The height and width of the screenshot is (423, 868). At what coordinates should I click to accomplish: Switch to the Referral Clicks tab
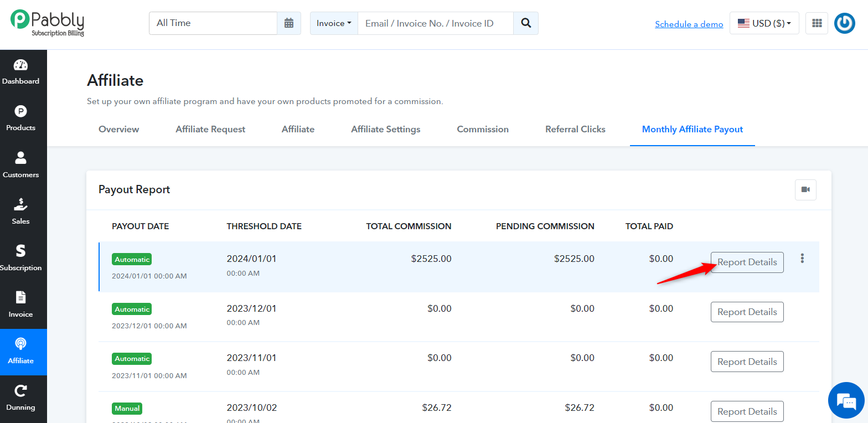pyautogui.click(x=575, y=129)
